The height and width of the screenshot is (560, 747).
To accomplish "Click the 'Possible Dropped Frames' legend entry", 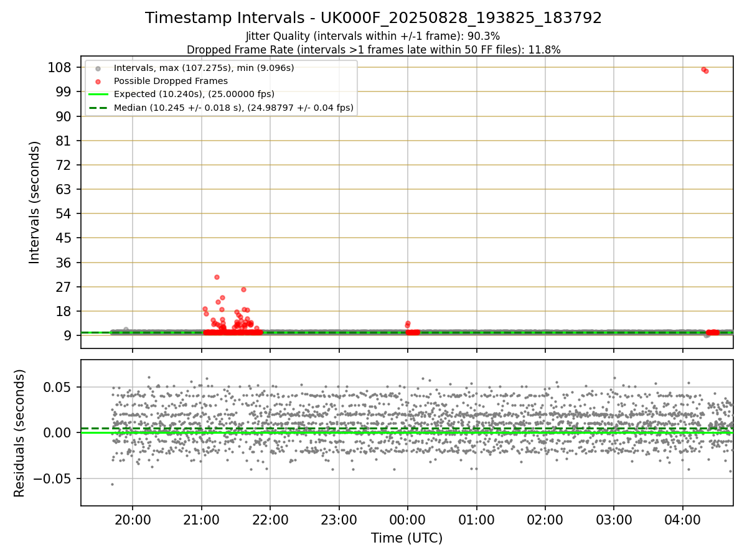I will coord(171,81).
